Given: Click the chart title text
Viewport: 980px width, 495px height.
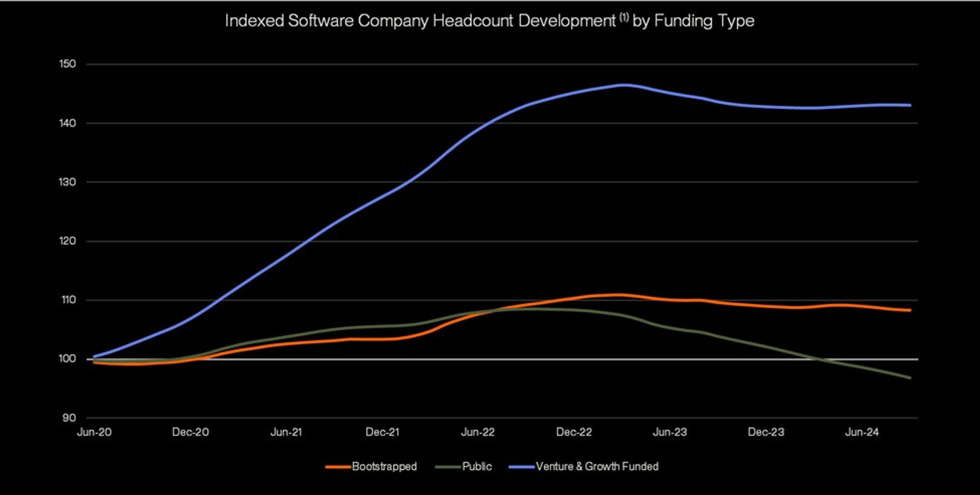Looking at the screenshot, I should (x=489, y=21).
